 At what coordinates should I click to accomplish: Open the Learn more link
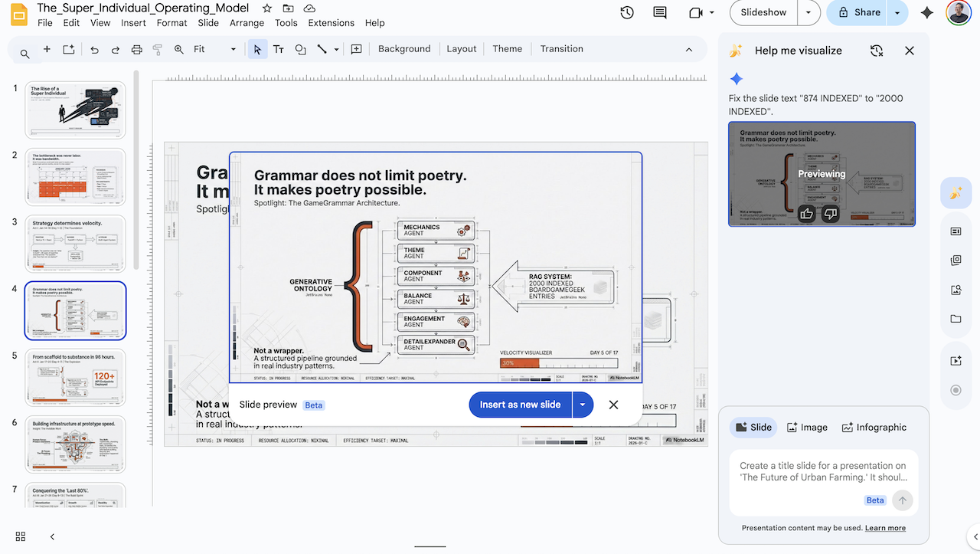(x=885, y=528)
